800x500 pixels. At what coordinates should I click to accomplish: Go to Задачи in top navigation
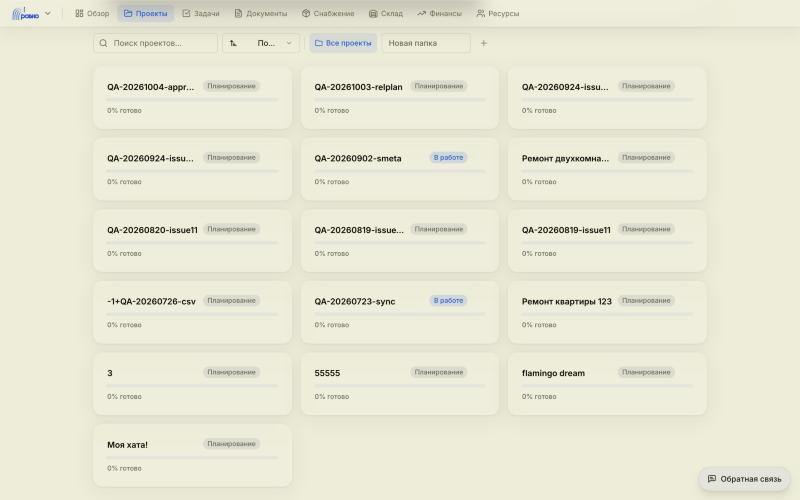[201, 14]
